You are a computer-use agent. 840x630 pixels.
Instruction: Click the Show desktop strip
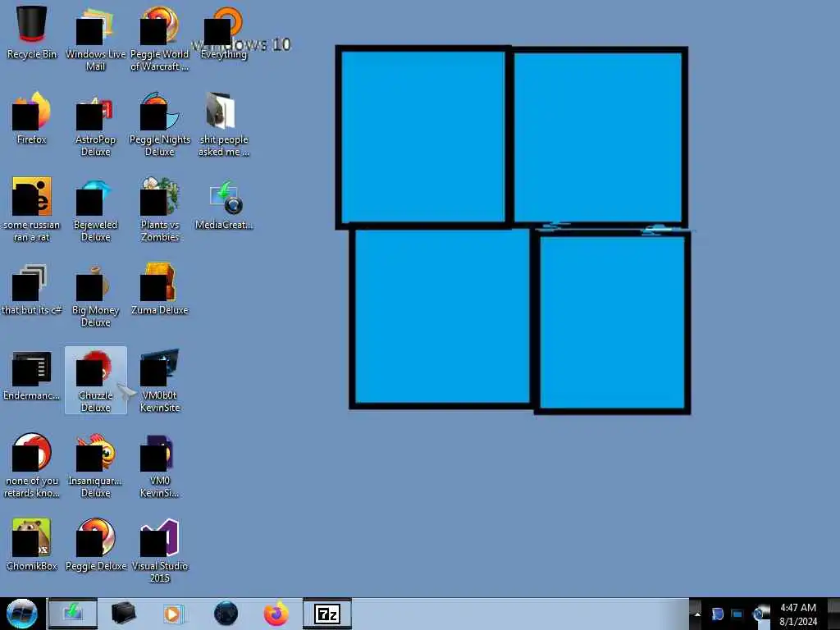[833, 614]
